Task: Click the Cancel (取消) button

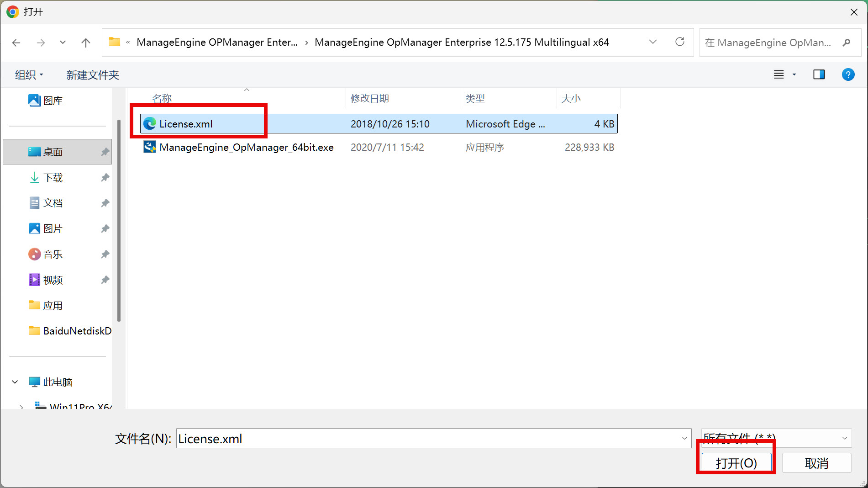Action: [x=816, y=463]
